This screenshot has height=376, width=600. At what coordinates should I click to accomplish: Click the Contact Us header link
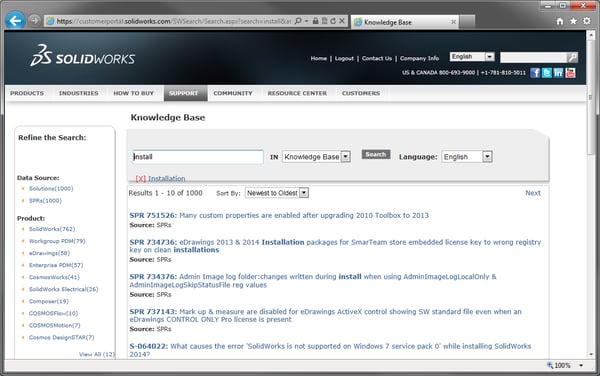(x=377, y=59)
